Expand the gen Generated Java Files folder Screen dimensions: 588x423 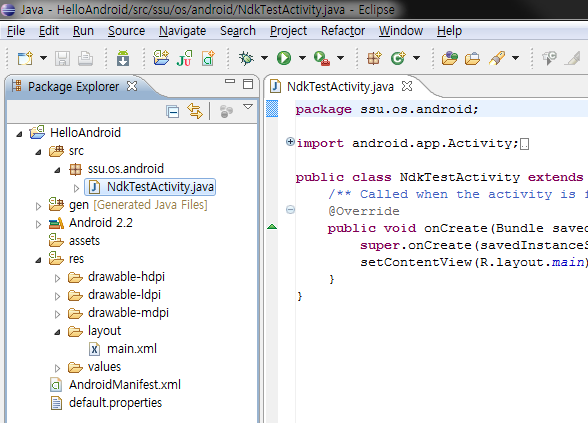pyautogui.click(x=38, y=206)
